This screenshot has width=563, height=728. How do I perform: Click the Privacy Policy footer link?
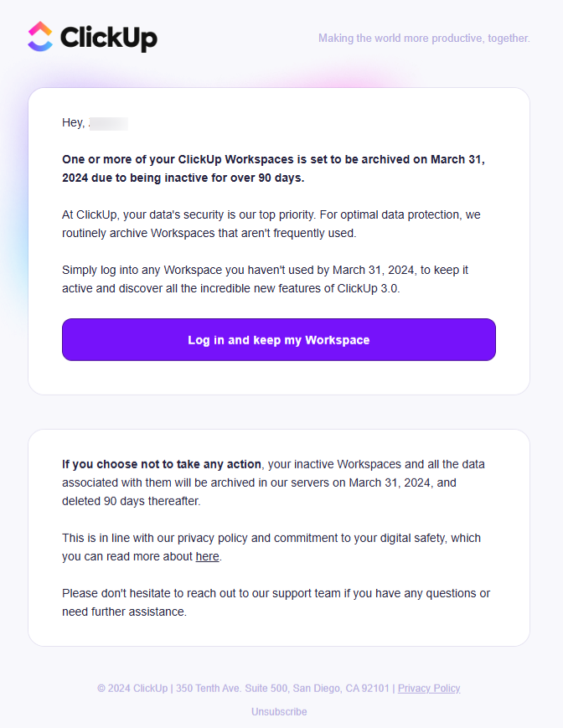[429, 688]
